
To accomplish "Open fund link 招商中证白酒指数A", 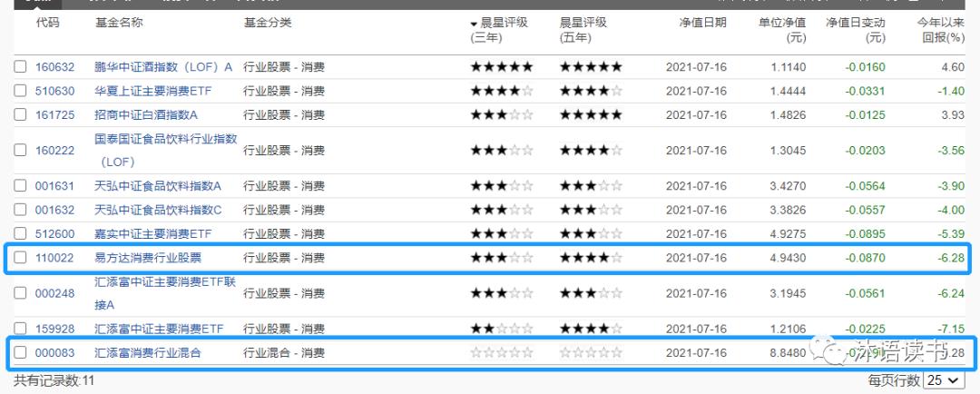I will coord(145,114).
